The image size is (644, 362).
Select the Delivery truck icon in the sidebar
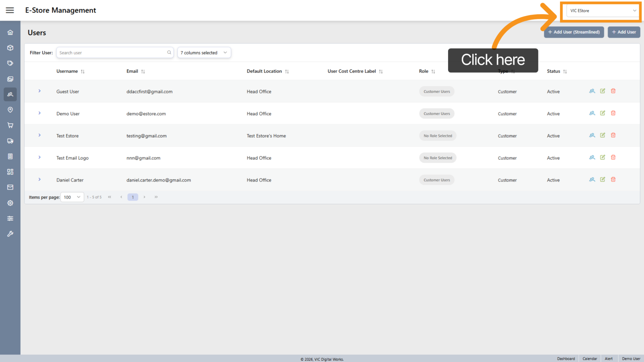[x=10, y=141]
